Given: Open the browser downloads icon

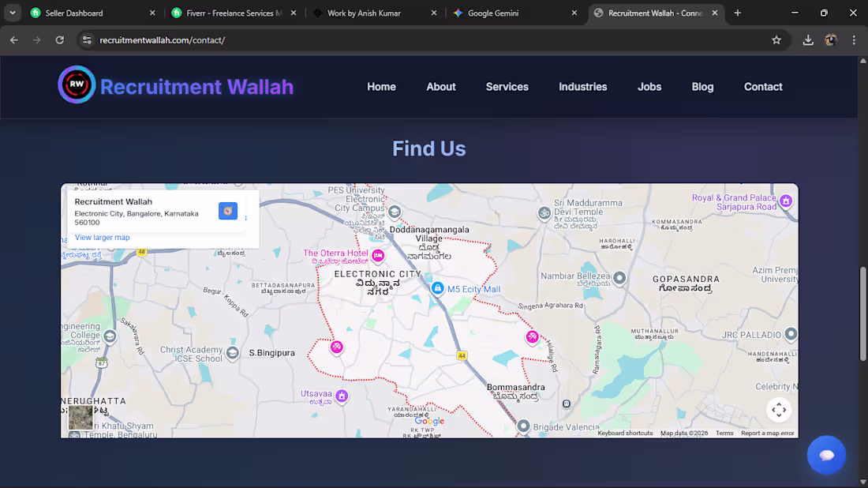Looking at the screenshot, I should (x=808, y=40).
